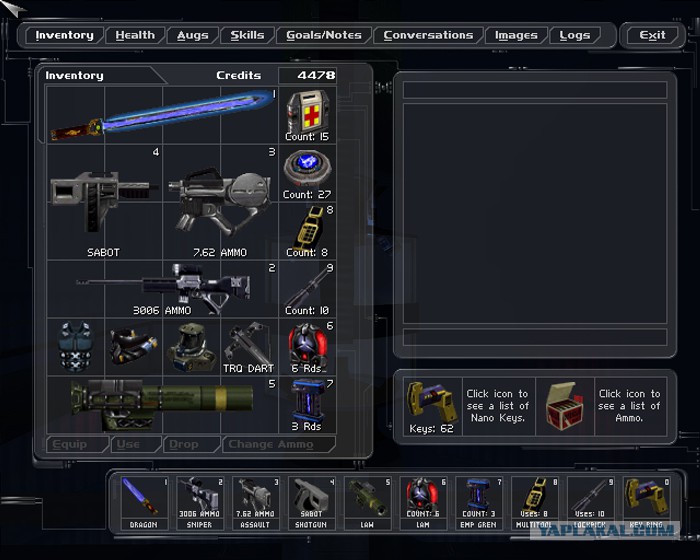Screen dimensions: 700x560
Task: Click the Credits amount 4478
Action: tap(316, 75)
